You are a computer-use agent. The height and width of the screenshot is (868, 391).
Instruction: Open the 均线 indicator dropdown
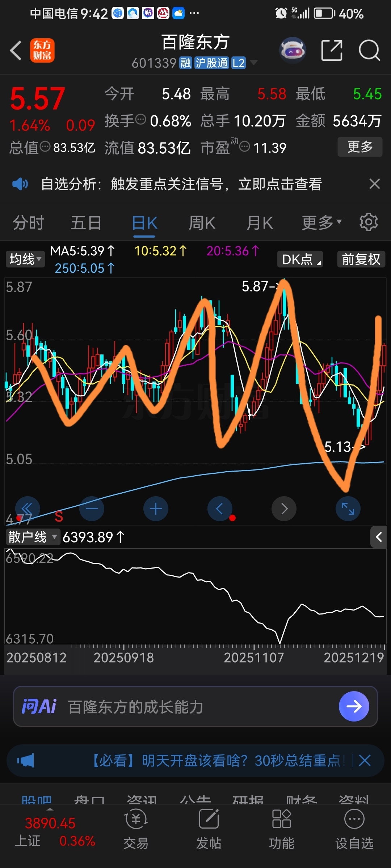coord(25,259)
